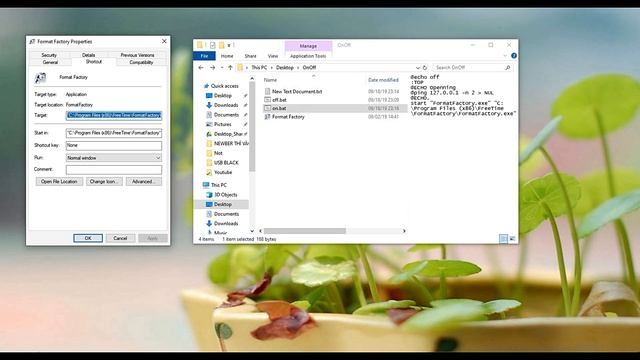640x360 pixels.
Task: Click the horizontal scrollbar in file list
Action: click(x=305, y=231)
